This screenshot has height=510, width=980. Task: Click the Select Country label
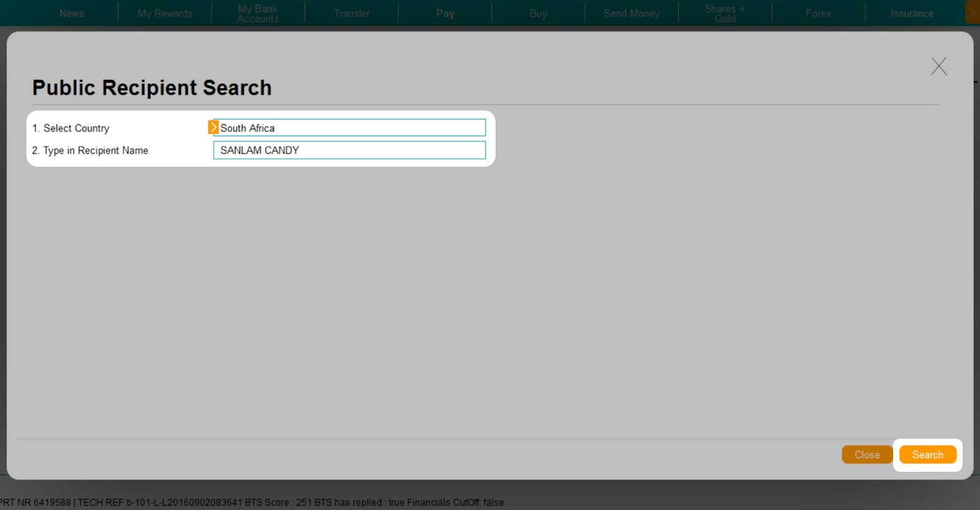[70, 128]
